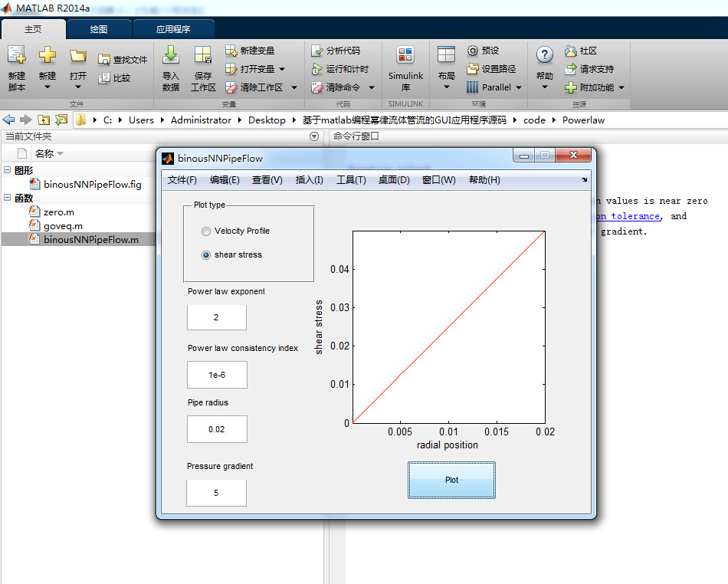Open 查看(V) menu in binousNNPipeFlow window
This screenshot has width=728, height=584.
click(267, 180)
